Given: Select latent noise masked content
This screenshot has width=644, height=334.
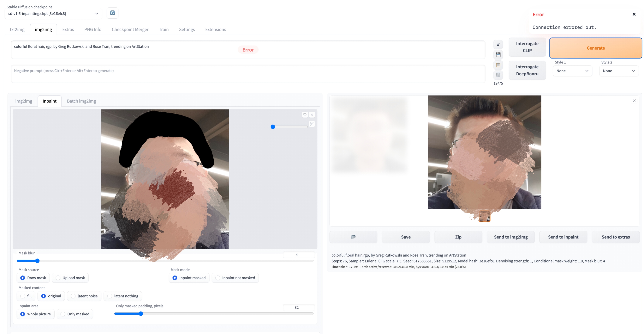Looking at the screenshot, I should 73,296.
